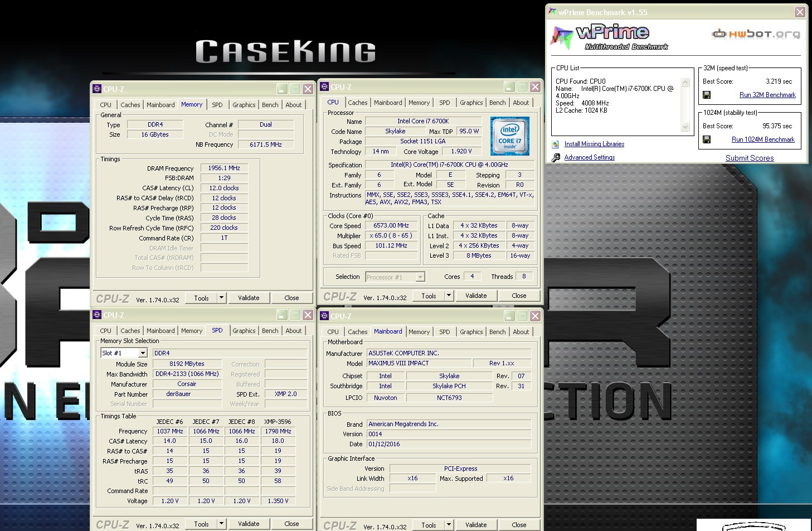
Task: Click the Intel Core i7 logo
Action: tap(509, 136)
